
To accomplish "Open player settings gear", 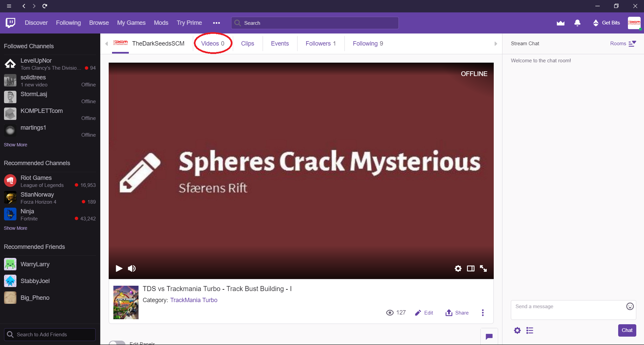I will (458, 268).
